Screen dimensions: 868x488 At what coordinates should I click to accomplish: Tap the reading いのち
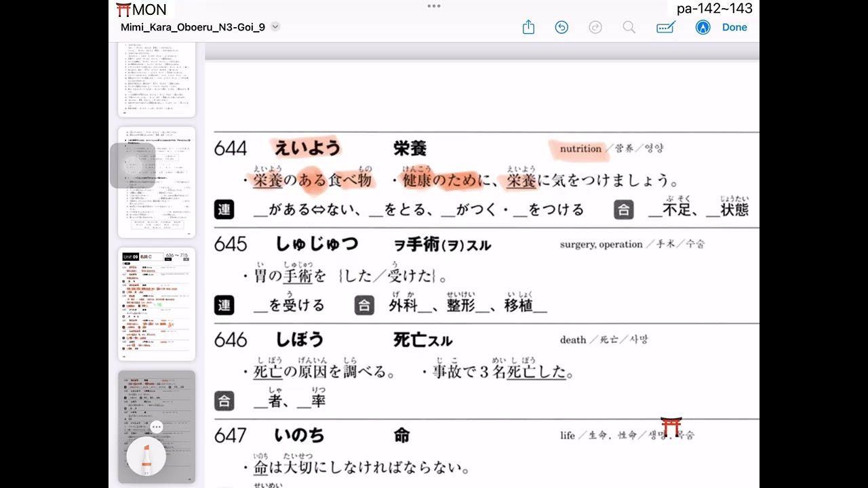click(x=300, y=435)
